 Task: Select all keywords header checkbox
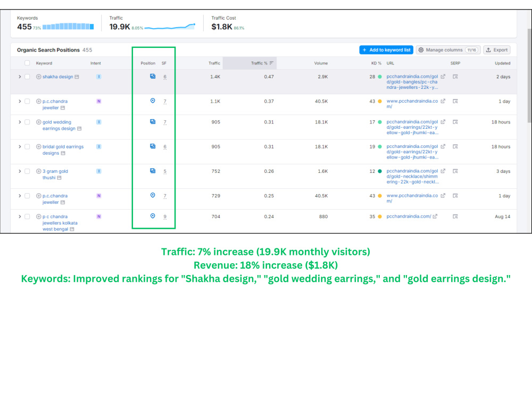pyautogui.click(x=27, y=63)
